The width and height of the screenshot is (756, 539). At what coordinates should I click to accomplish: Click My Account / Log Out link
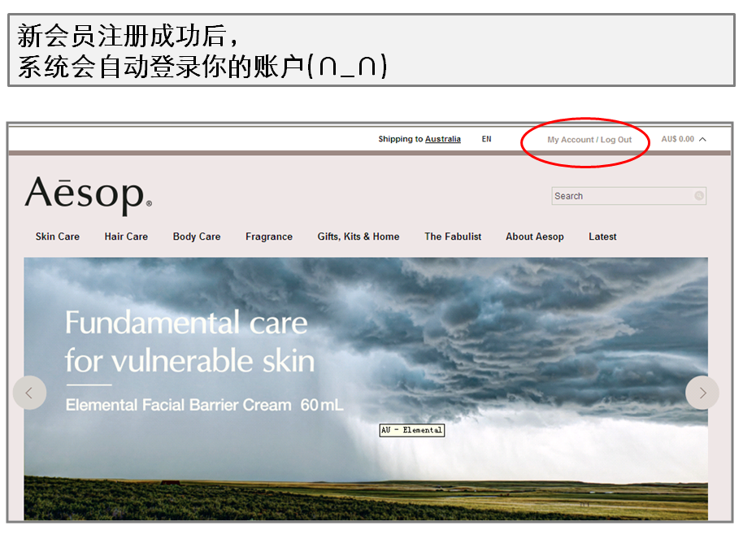pos(589,140)
